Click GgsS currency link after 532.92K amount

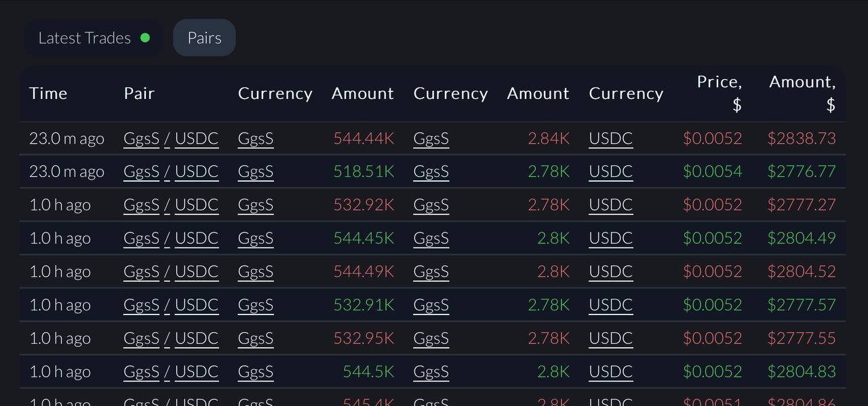click(x=431, y=205)
